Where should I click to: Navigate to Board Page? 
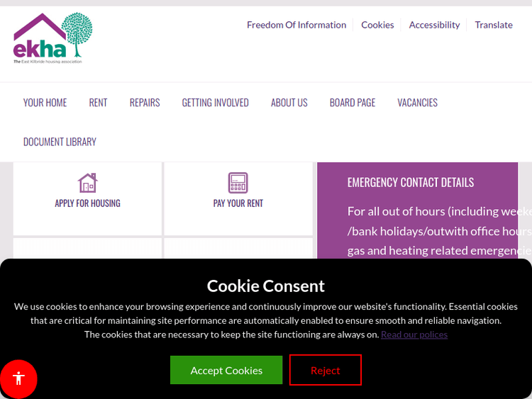(x=353, y=103)
